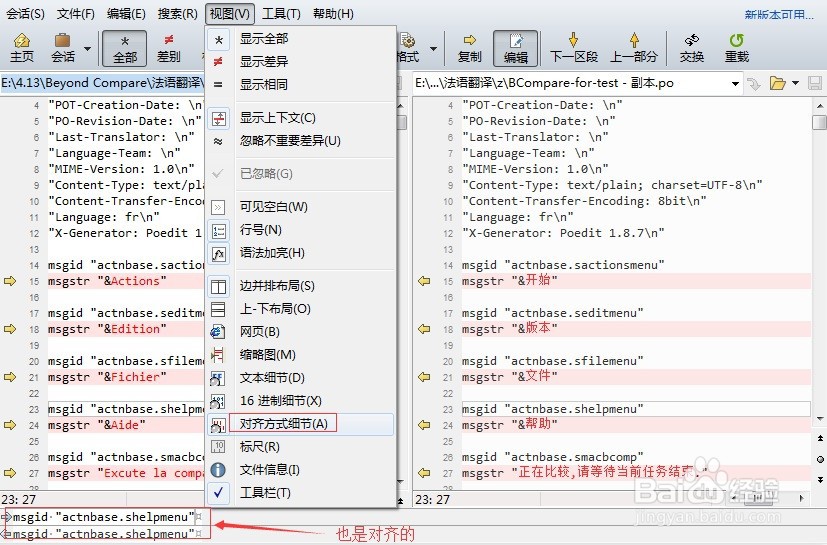Viewport: 827px width, 545px height.
Task: Click the New version available (新版本可用) link
Action: 778,15
